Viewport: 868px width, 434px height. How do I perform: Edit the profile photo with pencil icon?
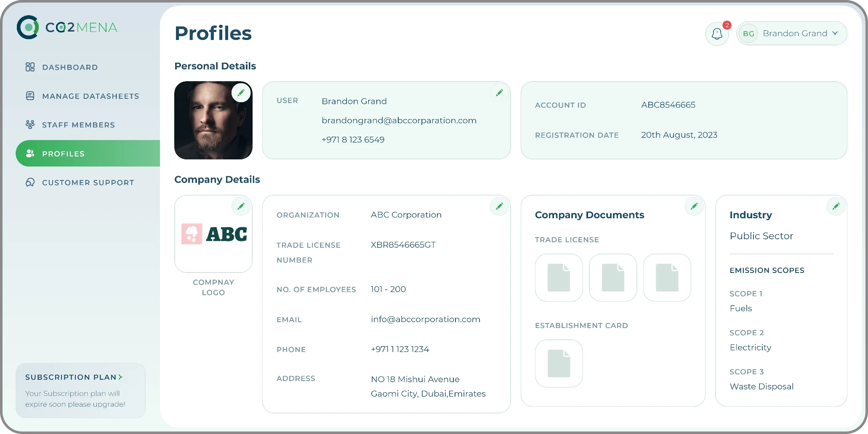point(241,93)
